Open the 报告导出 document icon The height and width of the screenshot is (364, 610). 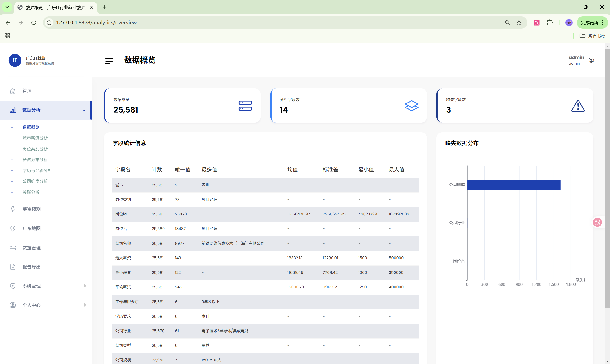point(13,267)
